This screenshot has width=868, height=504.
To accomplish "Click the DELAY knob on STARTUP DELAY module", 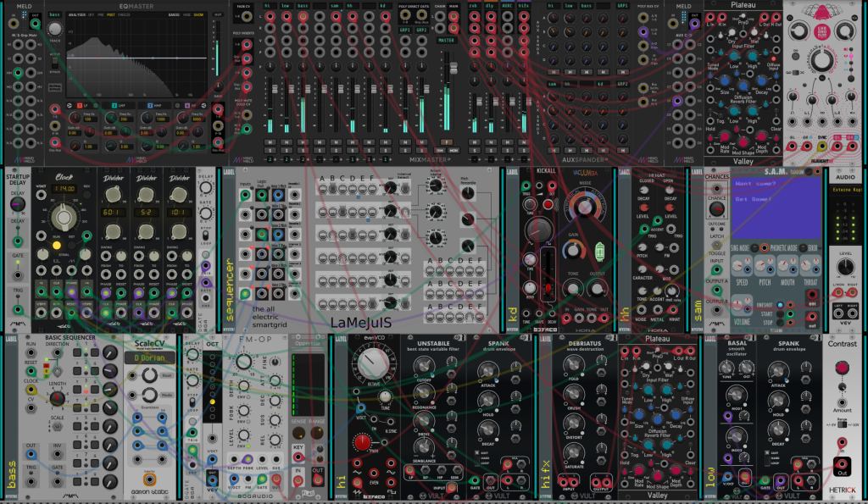I will [17, 205].
